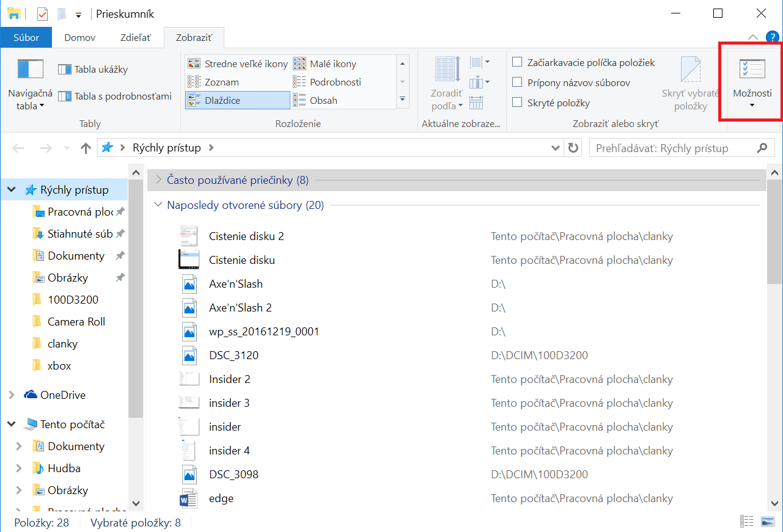
Task: Select the Axe'n'Slash 2 image file
Action: click(x=240, y=308)
